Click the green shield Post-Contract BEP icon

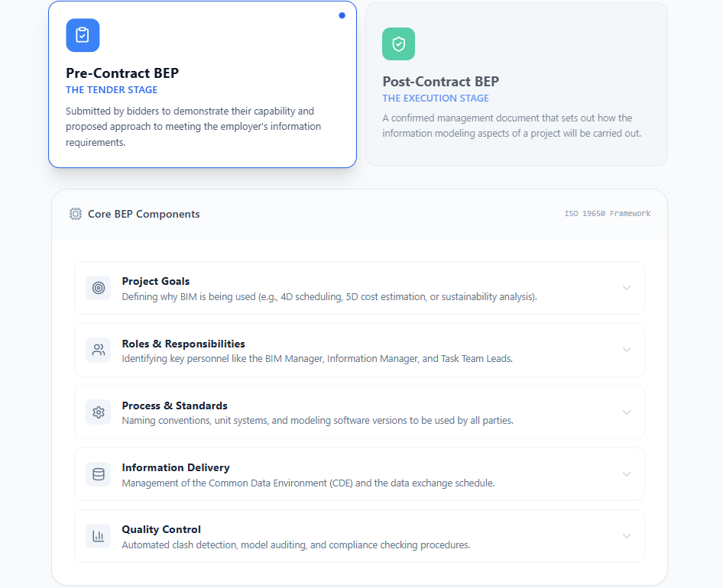[398, 44]
